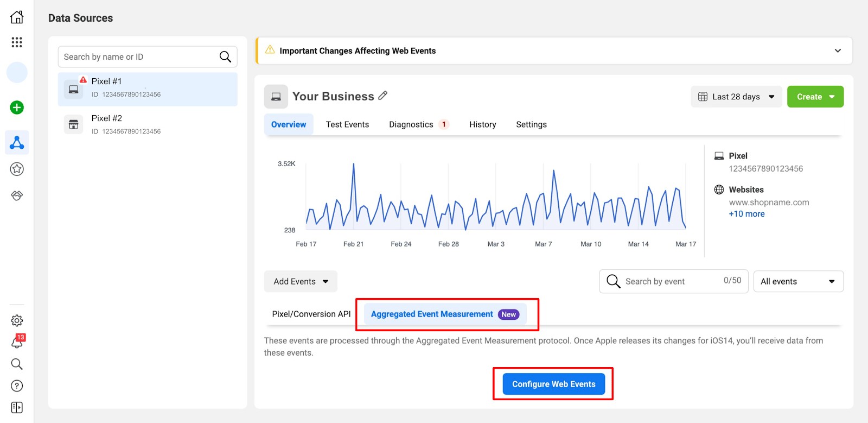Open the star icon in sidebar
Viewport: 868px width, 423px height.
click(17, 169)
